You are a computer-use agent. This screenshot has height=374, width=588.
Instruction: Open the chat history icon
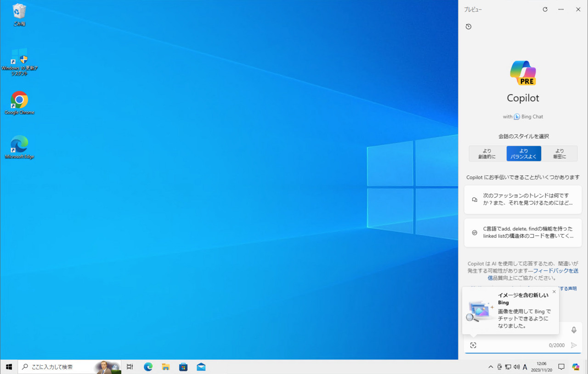coord(469,27)
